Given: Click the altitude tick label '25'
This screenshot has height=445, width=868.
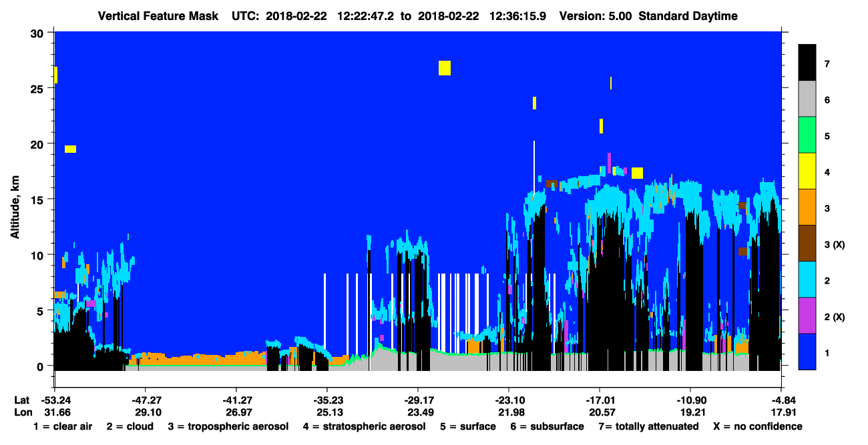Looking at the screenshot, I should coord(38,88).
